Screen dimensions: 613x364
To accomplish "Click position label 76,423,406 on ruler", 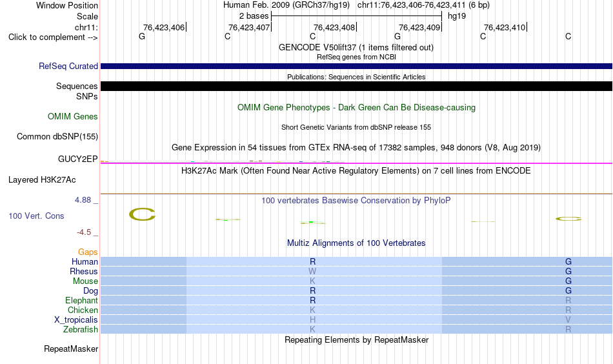I will [164, 27].
